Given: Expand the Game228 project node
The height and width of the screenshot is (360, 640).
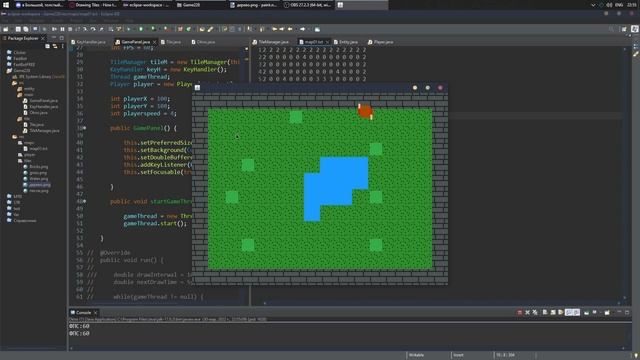Looking at the screenshot, I should [18, 71].
